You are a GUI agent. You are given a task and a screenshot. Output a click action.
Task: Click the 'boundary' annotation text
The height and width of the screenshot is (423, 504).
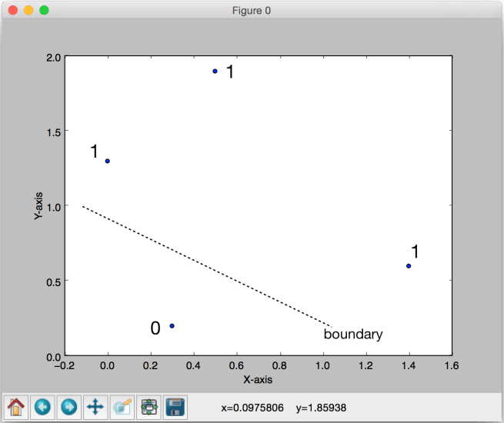[353, 335]
